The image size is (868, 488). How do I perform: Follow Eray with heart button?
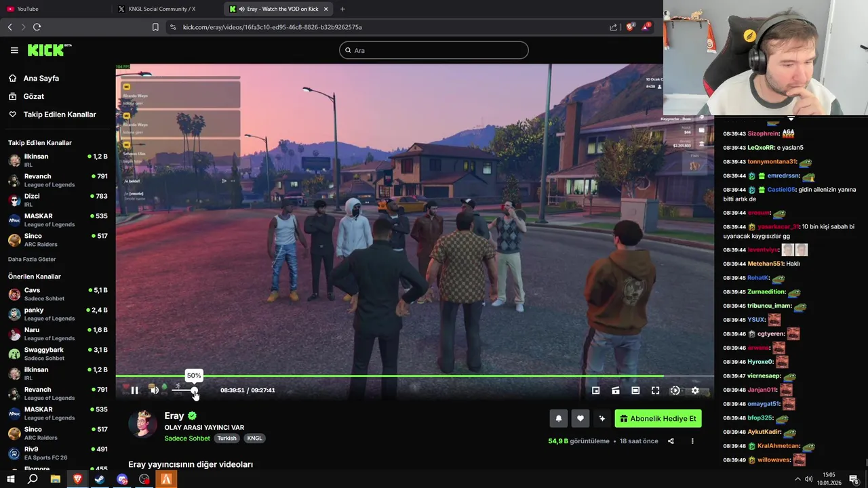click(580, 419)
